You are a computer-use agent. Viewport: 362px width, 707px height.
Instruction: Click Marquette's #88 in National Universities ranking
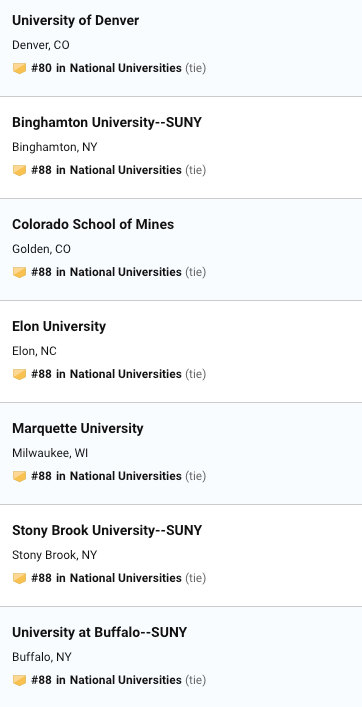[x=106, y=476]
